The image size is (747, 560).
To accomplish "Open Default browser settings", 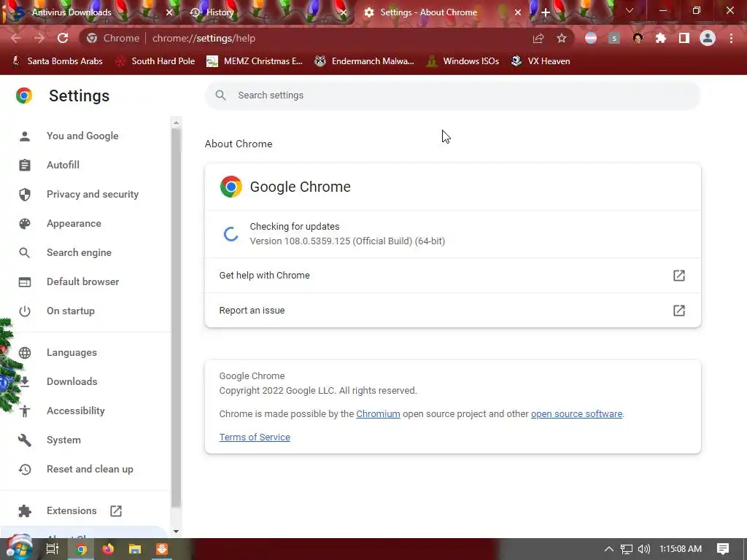I will coord(83,281).
